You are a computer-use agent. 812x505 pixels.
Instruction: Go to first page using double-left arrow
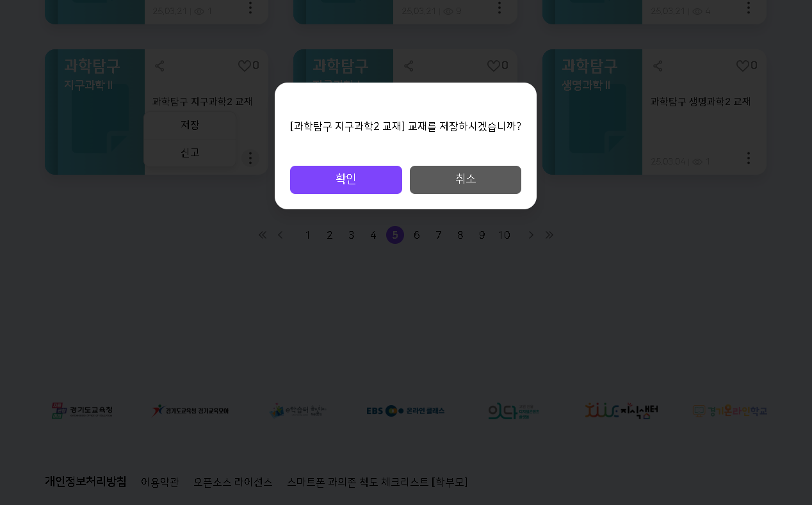pyautogui.click(x=263, y=236)
